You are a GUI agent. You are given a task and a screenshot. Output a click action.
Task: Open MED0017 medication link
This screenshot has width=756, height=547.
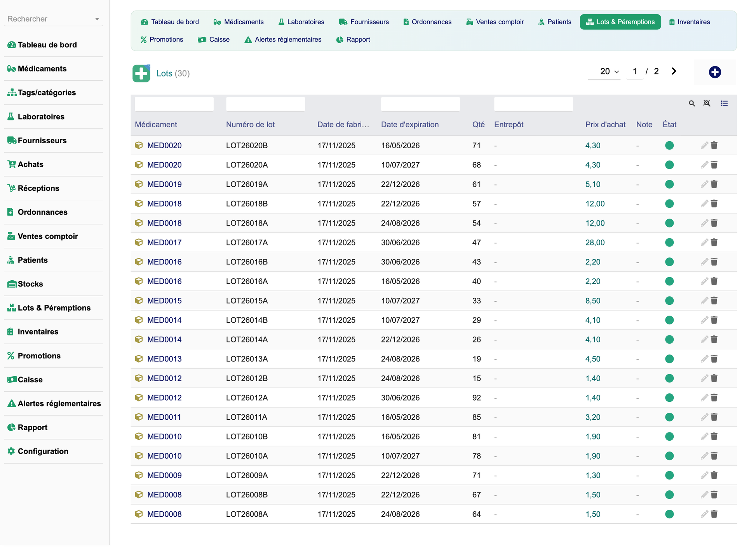pos(164,243)
